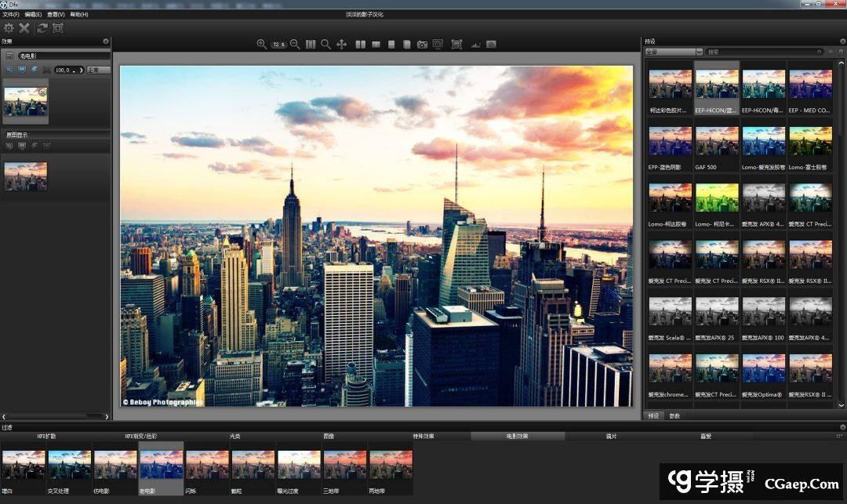847x504 pixels.
Task: Open the 全部 preset category dropdown
Action: pos(673,52)
